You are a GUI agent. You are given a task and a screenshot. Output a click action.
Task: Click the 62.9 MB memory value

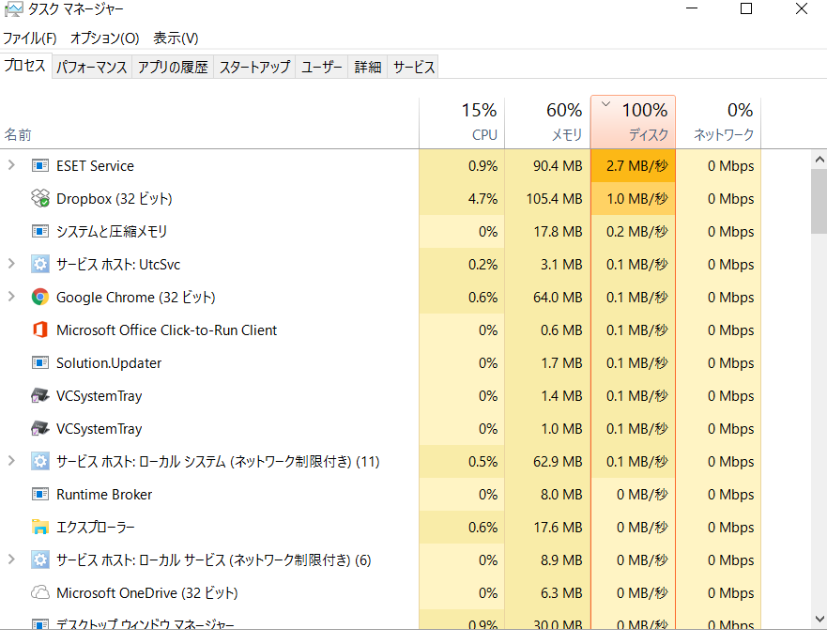[x=558, y=462]
